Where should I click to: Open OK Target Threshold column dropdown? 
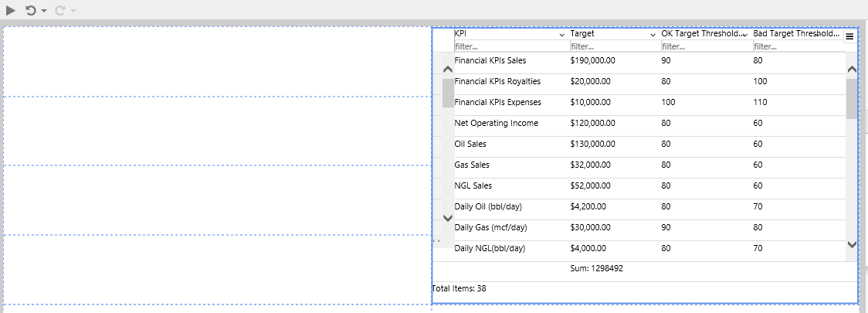[744, 36]
